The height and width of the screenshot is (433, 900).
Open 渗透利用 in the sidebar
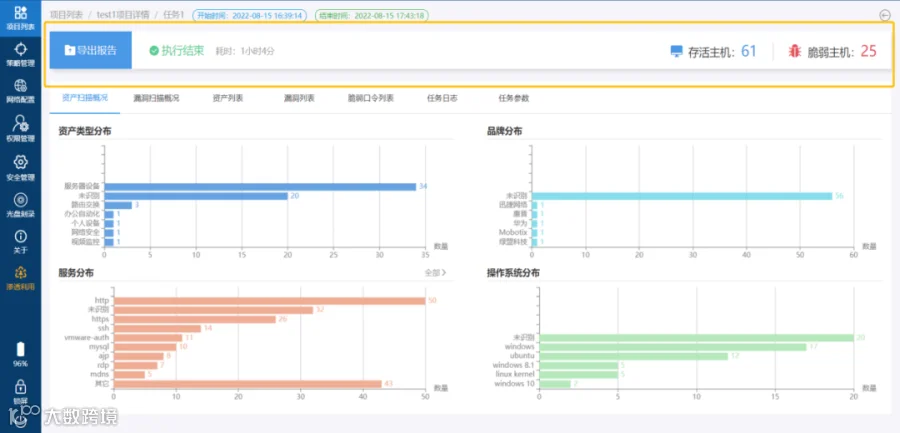tap(21, 278)
